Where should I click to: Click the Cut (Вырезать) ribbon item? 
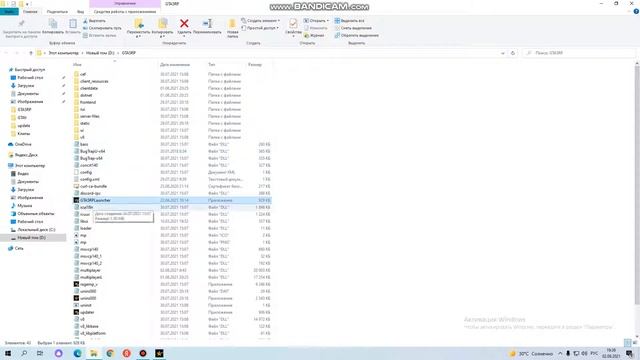coord(94,21)
